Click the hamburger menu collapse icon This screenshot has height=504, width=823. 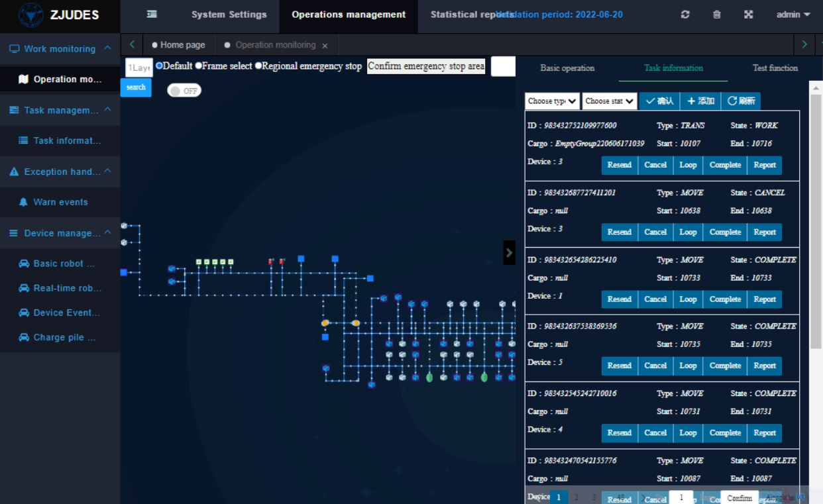click(x=152, y=14)
